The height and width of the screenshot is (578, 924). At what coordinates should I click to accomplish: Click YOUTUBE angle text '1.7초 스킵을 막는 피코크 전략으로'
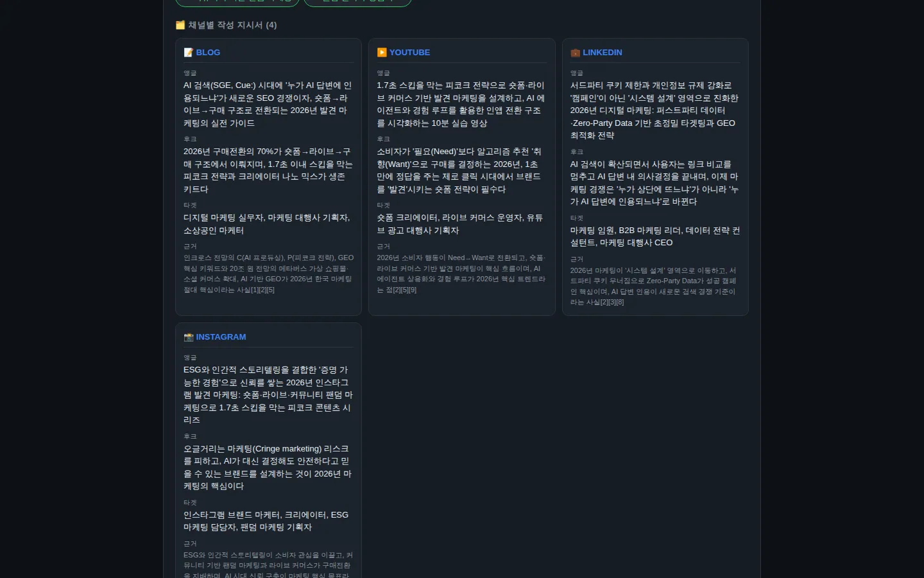[441, 85]
